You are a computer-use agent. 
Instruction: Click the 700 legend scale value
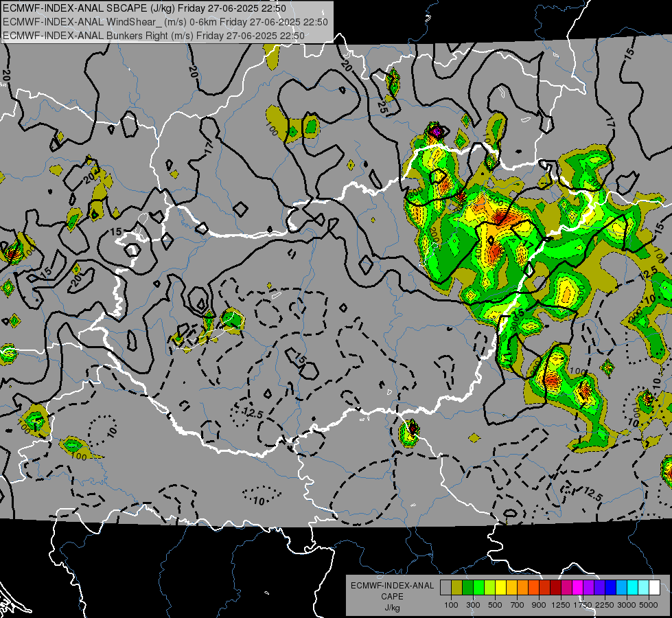pos(518,605)
